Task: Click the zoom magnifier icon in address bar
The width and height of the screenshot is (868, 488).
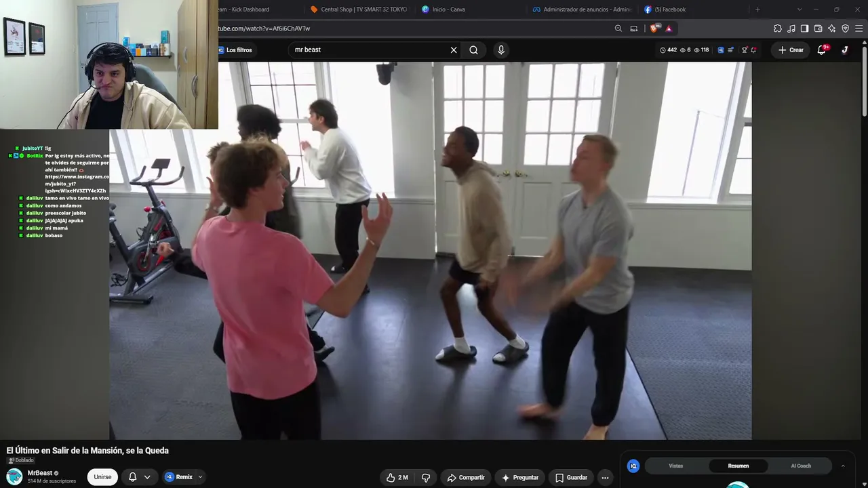Action: [618, 28]
